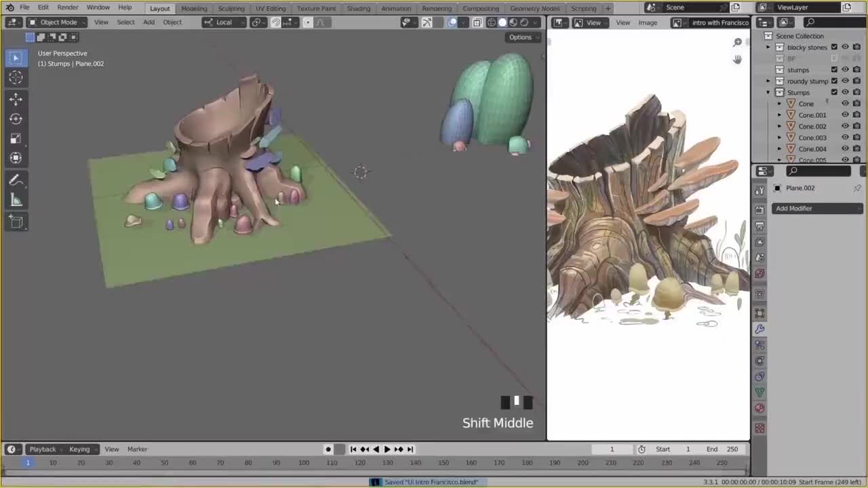
Task: Switch to Geometry Nodes workspace tab
Action: coord(535,8)
